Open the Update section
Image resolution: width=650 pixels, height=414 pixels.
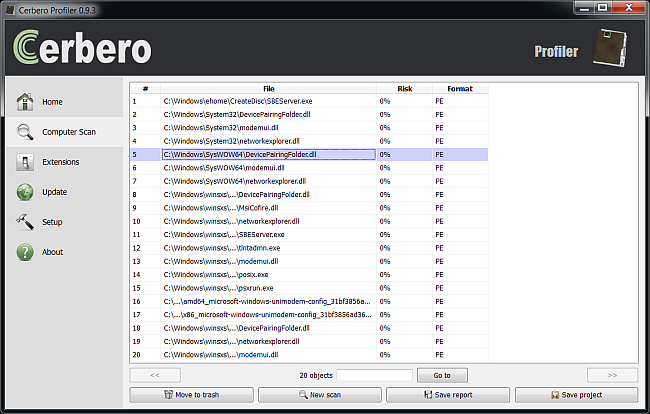tap(65, 192)
